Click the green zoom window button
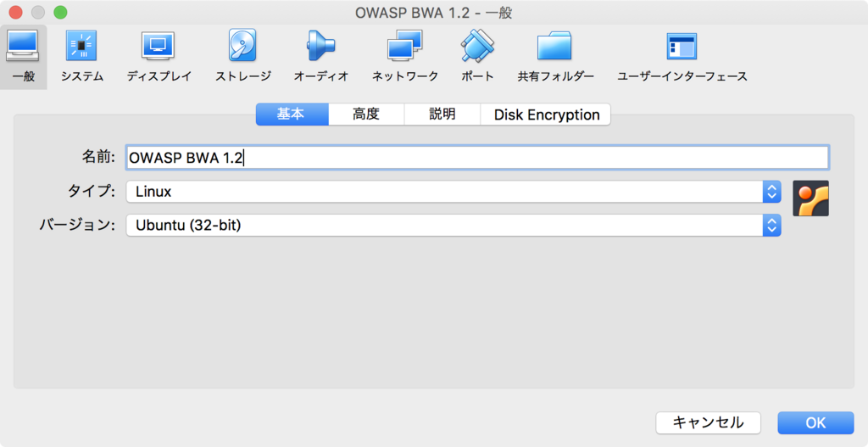The height and width of the screenshot is (447, 868). [60, 12]
